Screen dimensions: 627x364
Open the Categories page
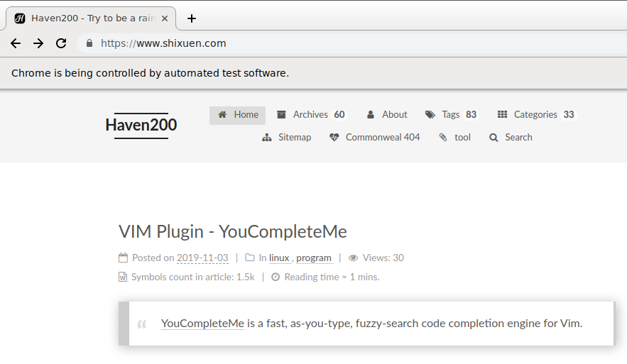tap(535, 115)
